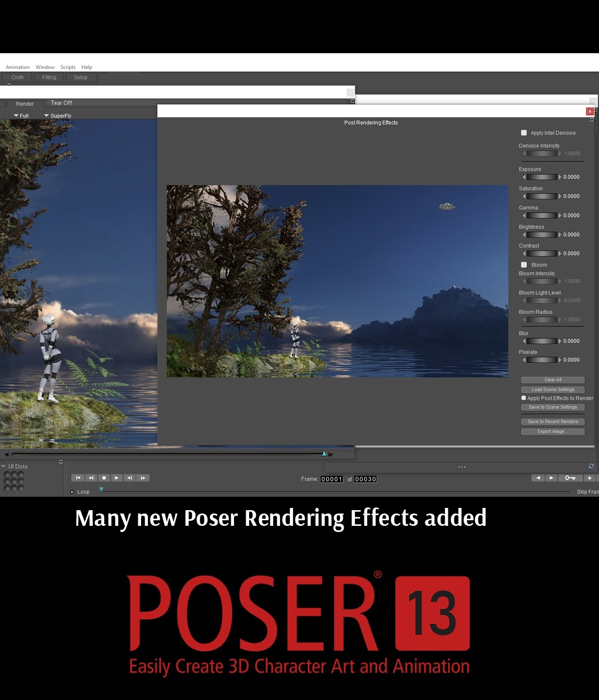Add a keyframe with plus icon
Screen dimensions: 599x700
point(589,478)
